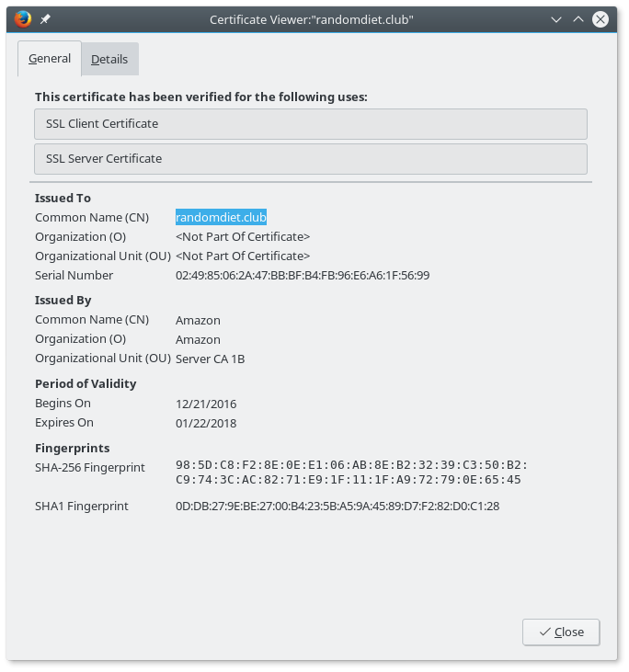Click the Expires On label

63,423
